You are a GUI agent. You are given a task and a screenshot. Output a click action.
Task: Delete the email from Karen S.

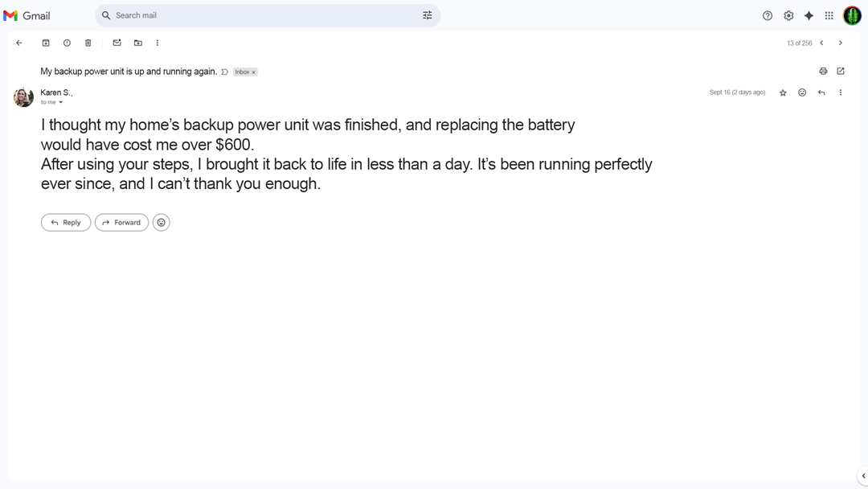88,43
